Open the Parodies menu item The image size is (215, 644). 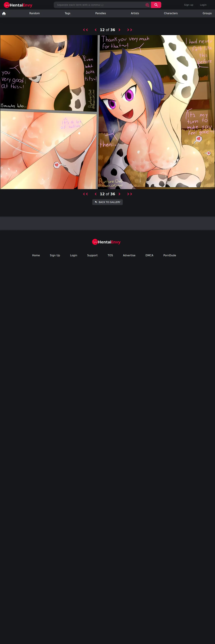[101, 13]
